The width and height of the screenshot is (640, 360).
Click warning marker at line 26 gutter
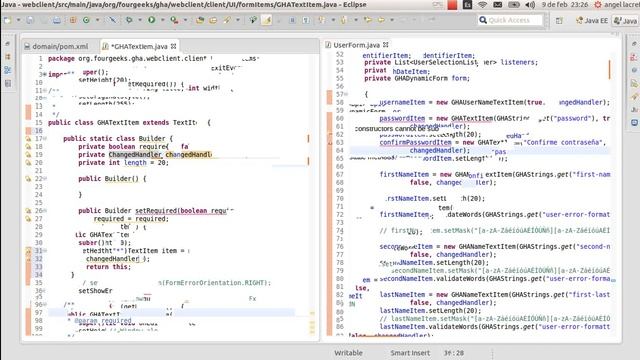coord(28,211)
